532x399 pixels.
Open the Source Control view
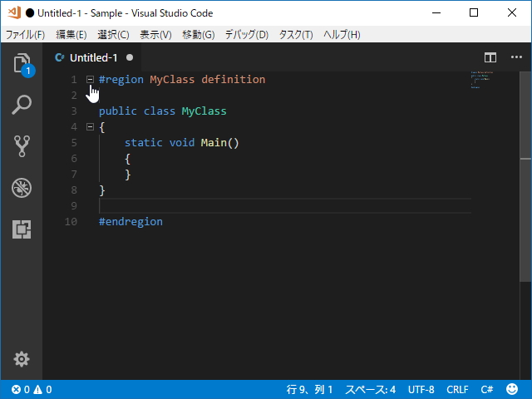pyautogui.click(x=22, y=146)
